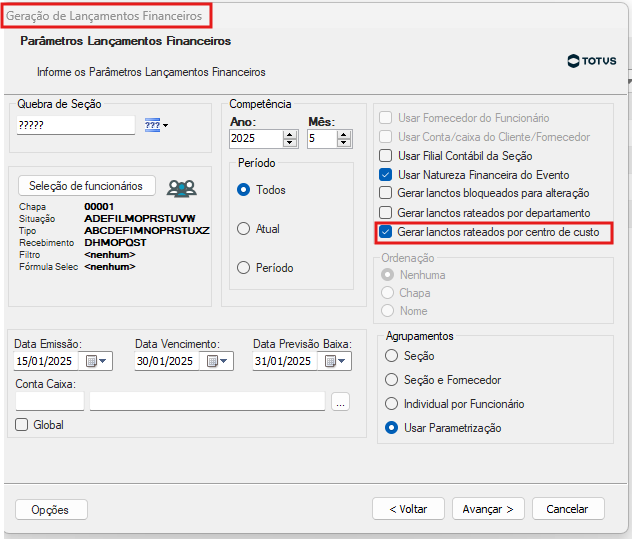Open the Data Emissão calendar picker

pos(97,361)
